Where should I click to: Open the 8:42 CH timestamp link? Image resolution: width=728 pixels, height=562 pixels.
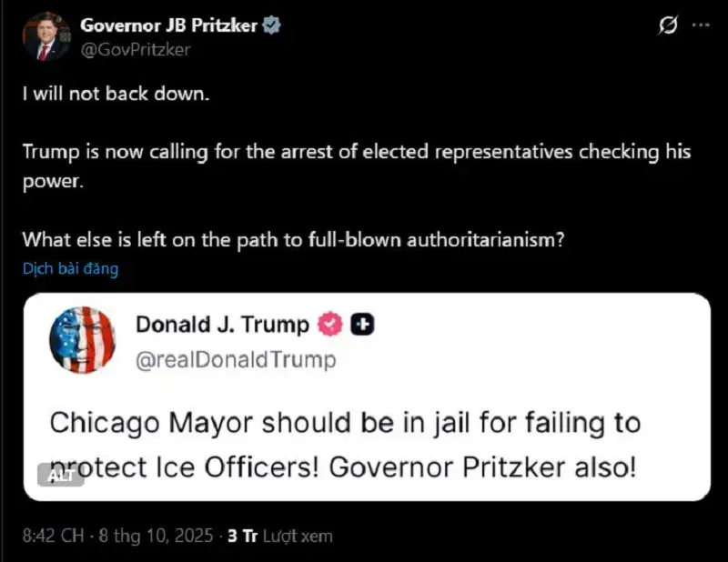(54, 536)
